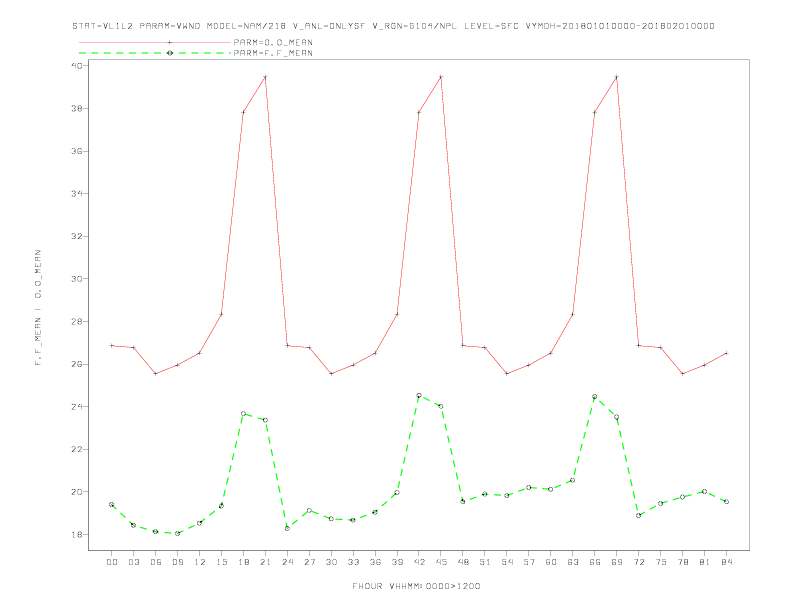Click the red solid legend line sample
Viewport: 792px width, 612px height.
click(x=155, y=42)
